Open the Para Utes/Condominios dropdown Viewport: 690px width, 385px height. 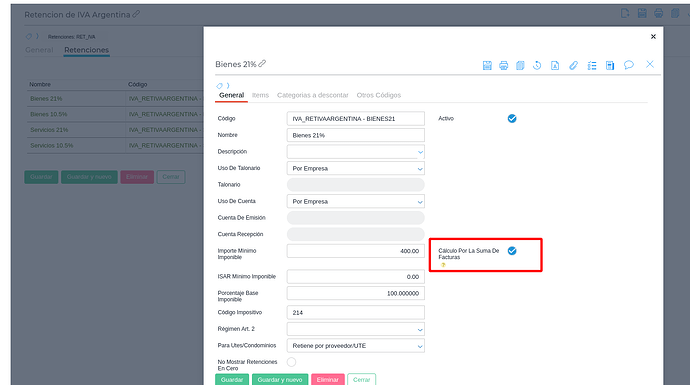pos(356,346)
